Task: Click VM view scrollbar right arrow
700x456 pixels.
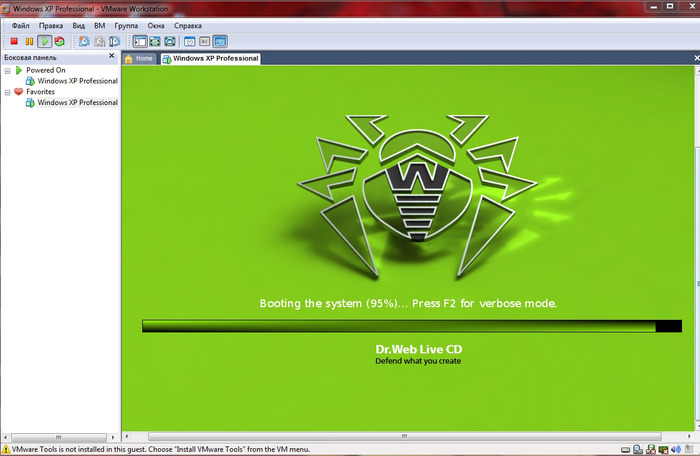Action: [x=690, y=436]
